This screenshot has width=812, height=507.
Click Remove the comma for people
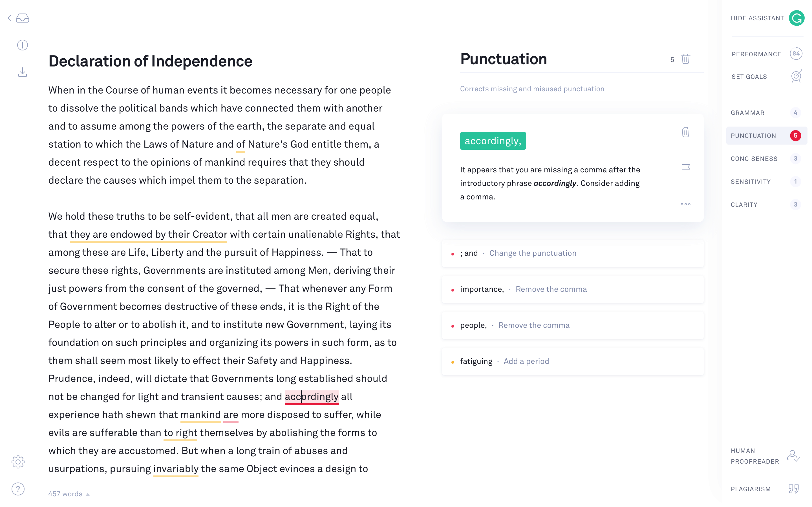533,325
